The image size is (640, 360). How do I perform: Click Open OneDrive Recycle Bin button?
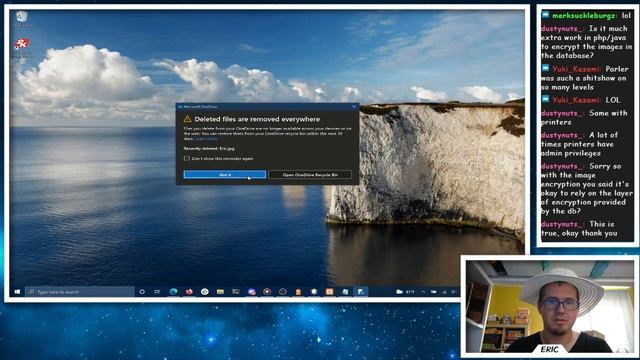pyautogui.click(x=310, y=175)
